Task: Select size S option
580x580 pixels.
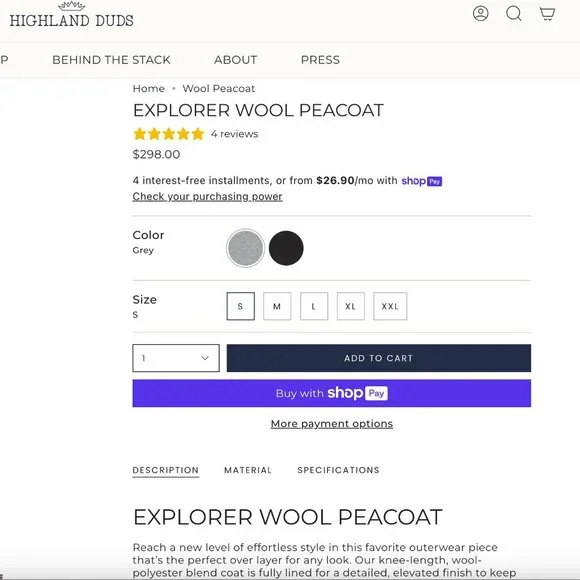Action: 240,306
